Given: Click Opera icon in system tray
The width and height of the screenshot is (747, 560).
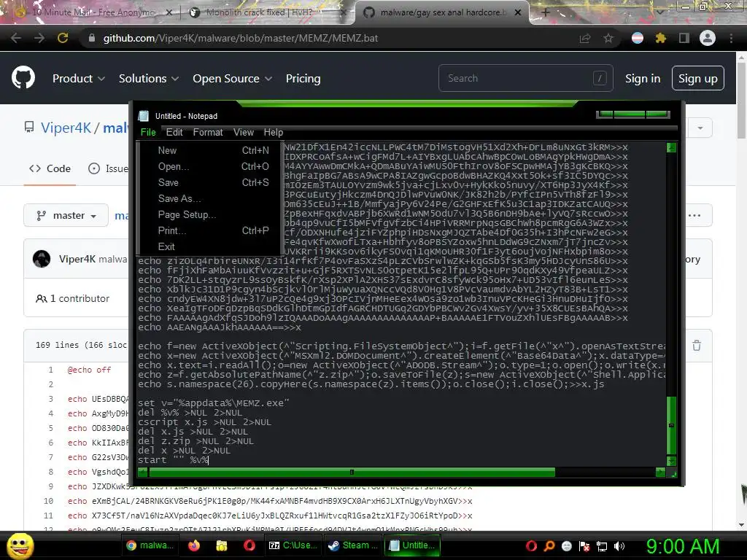Looking at the screenshot, I should point(531,546).
